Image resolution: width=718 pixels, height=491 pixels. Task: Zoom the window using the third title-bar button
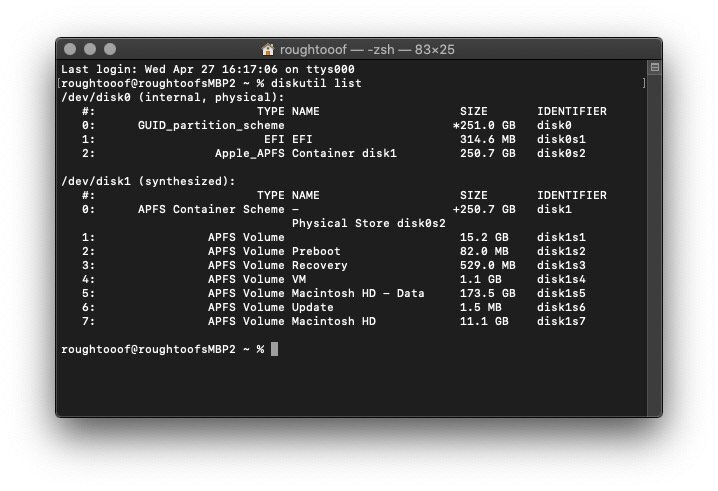point(110,49)
